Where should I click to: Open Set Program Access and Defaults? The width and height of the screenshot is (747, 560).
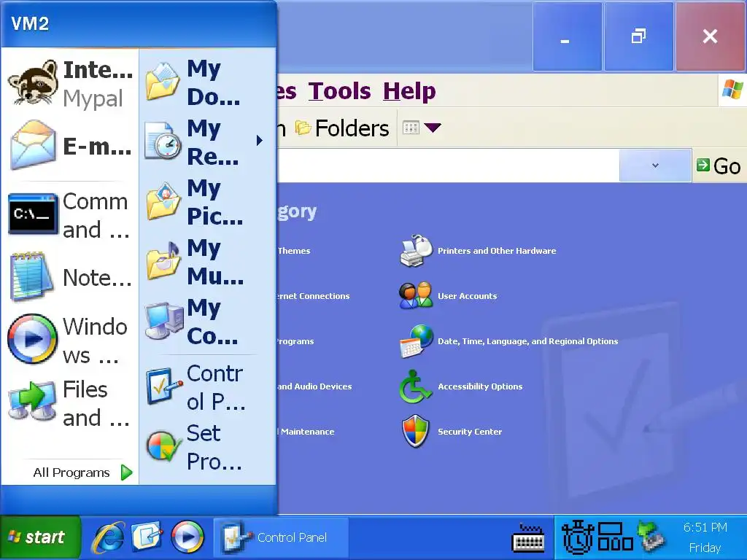(x=205, y=447)
